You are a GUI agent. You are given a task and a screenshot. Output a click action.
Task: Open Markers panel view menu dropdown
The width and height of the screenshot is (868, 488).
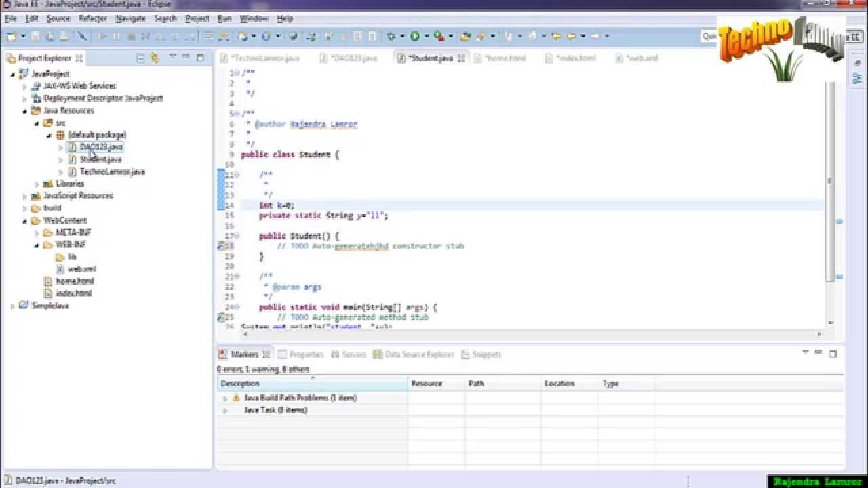pos(805,353)
